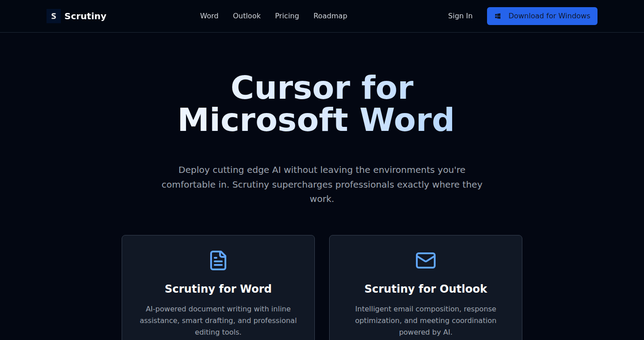Select the Scrutiny for Word card title
Viewport: 644px width, 340px height.
click(x=218, y=289)
